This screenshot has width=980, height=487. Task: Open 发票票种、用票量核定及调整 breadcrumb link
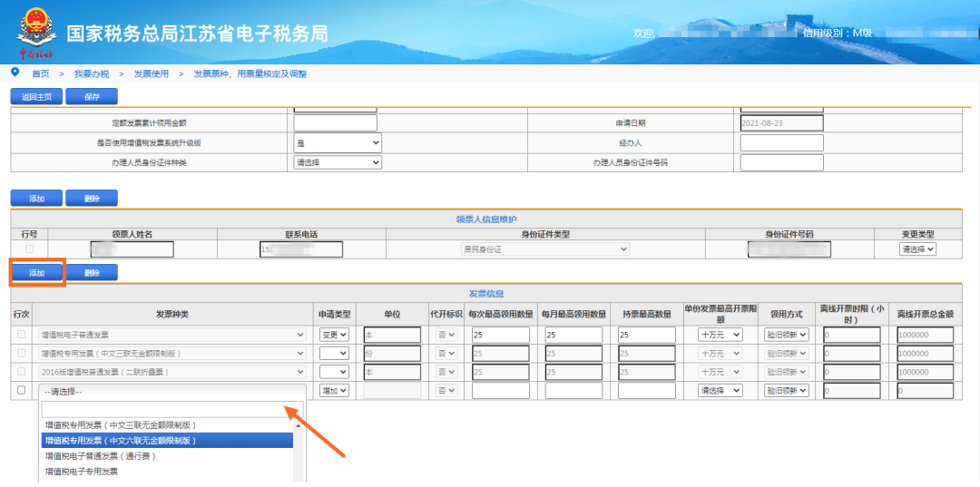tap(250, 73)
